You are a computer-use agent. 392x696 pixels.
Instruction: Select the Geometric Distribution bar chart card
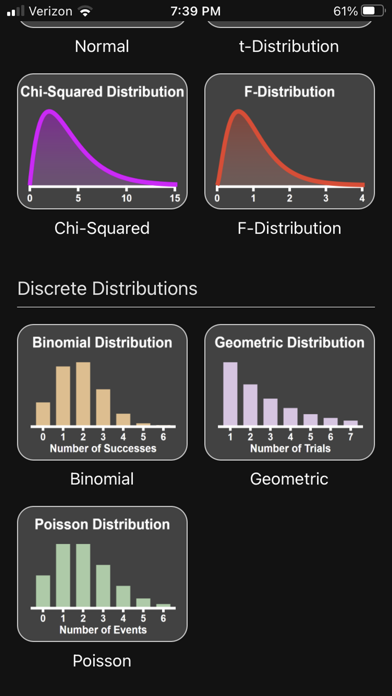point(289,392)
